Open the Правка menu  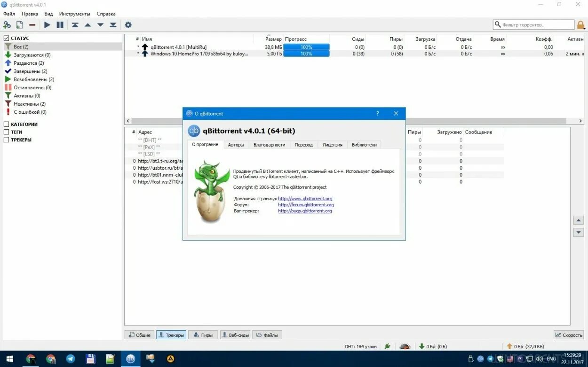click(30, 14)
